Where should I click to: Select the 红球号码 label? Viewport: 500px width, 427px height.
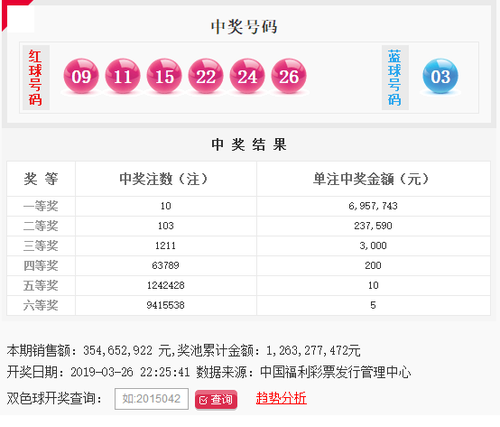(36, 78)
